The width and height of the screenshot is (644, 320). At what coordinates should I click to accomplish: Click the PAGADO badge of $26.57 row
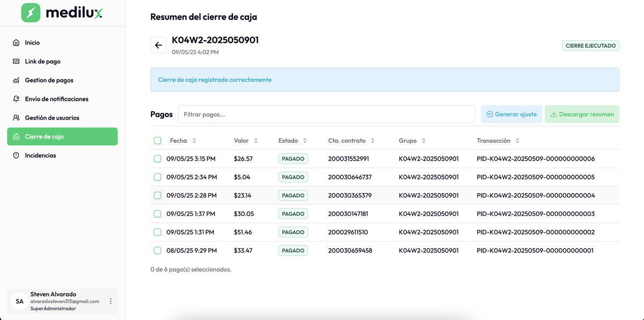pos(293,159)
